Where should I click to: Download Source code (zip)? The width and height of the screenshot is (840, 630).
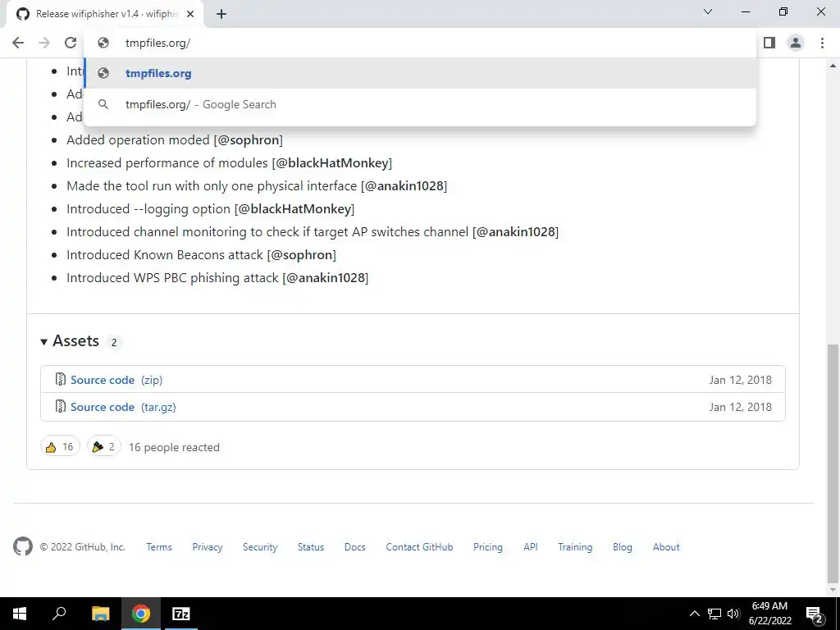[x=116, y=380]
